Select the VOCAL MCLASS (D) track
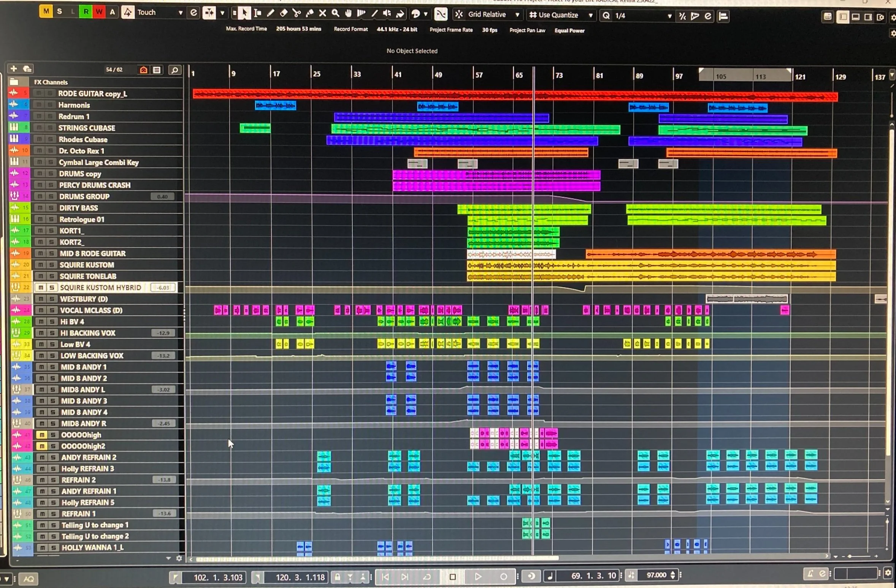 [x=91, y=310]
